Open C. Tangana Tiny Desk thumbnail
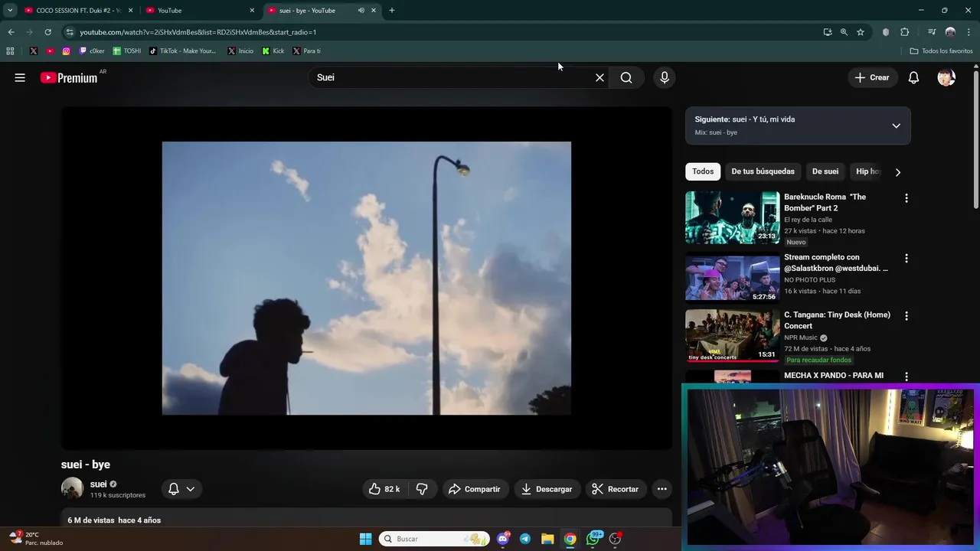The width and height of the screenshot is (980, 551). (x=733, y=336)
